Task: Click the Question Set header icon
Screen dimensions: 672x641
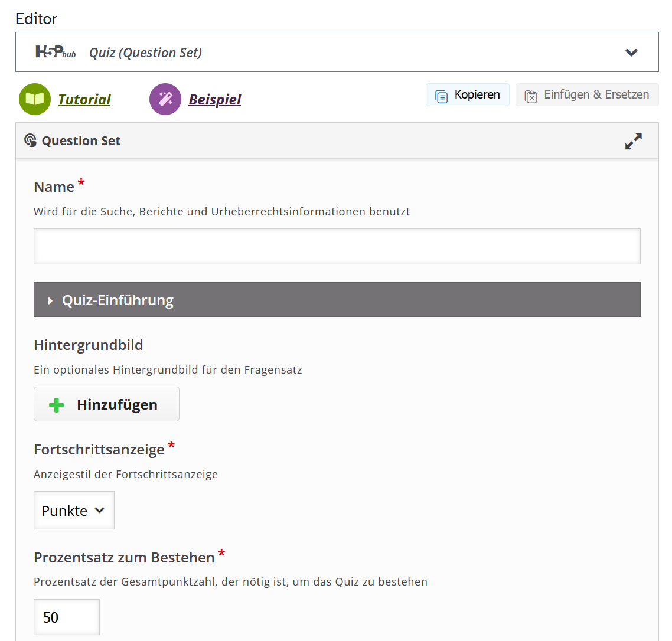Action: pyautogui.click(x=30, y=140)
